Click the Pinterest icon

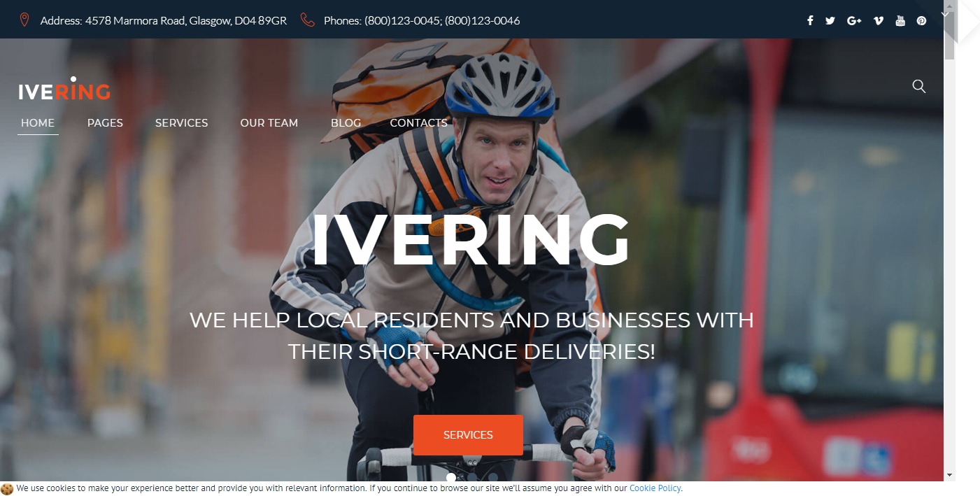pyautogui.click(x=922, y=20)
